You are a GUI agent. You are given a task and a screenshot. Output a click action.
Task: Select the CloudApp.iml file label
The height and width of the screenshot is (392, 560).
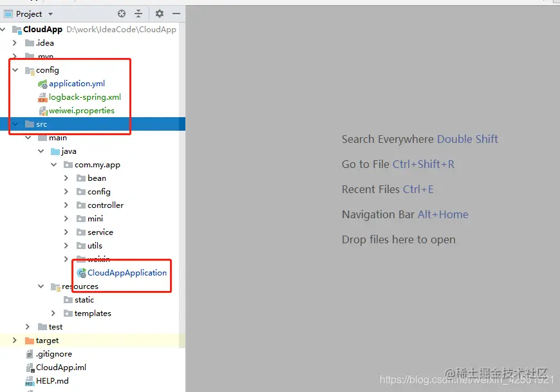coord(61,368)
